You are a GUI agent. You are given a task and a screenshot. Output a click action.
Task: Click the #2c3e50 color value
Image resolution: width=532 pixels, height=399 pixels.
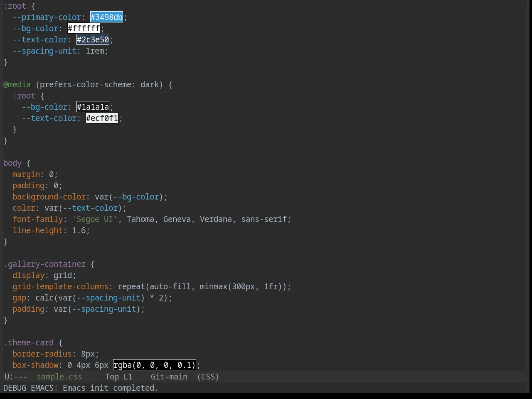[x=93, y=39]
